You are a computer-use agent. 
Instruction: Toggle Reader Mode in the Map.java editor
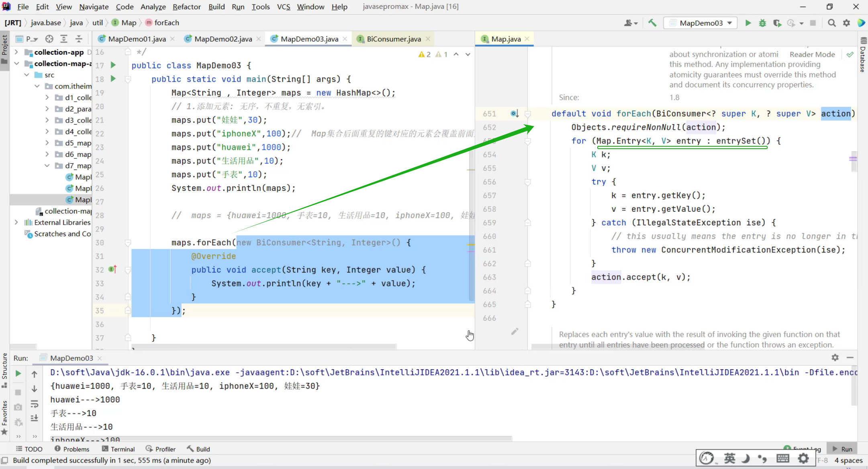pyautogui.click(x=812, y=54)
